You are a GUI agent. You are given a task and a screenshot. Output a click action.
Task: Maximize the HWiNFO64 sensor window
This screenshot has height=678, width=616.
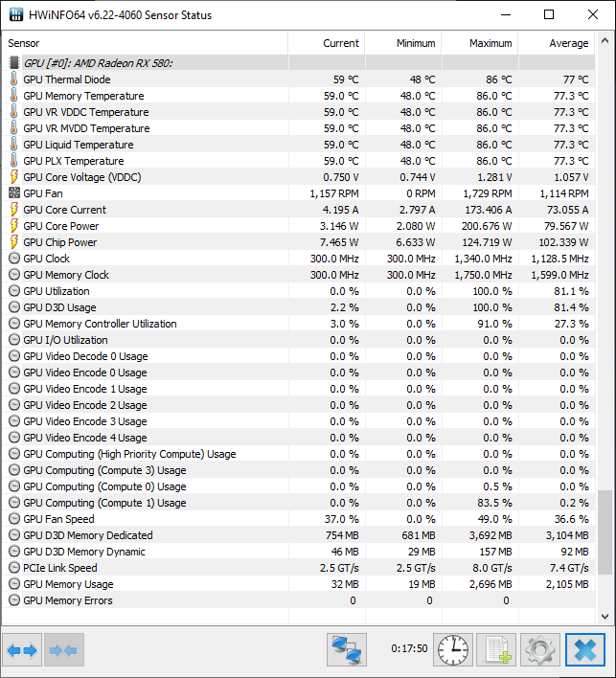549,14
